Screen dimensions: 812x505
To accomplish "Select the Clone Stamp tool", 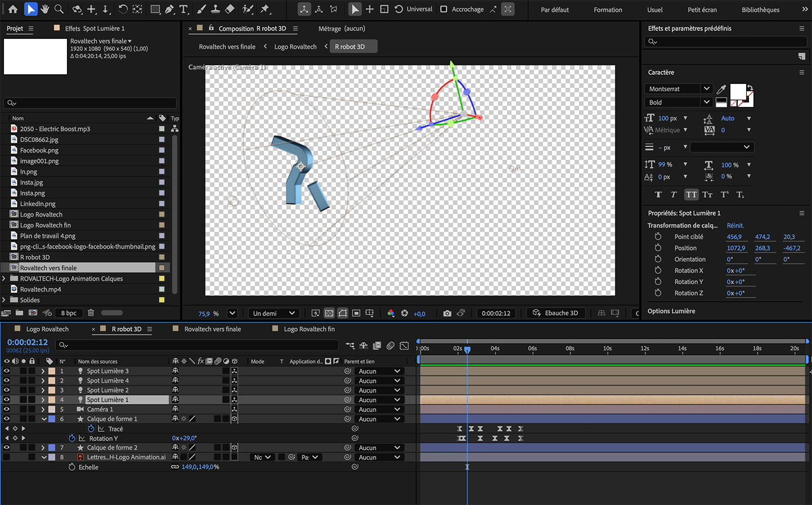I will coord(216,9).
